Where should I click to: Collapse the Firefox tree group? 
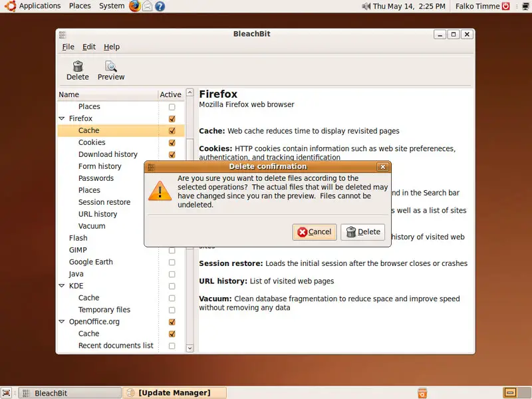click(62, 118)
